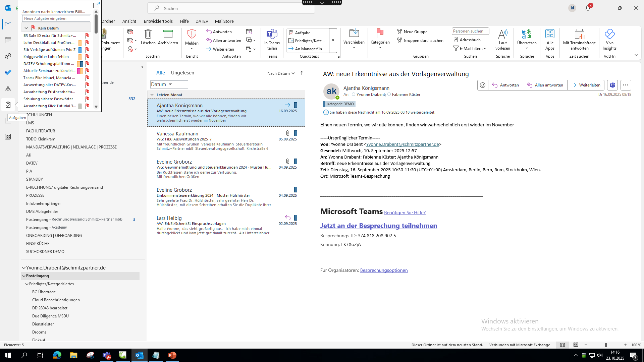
Task: Open the Verschieben move menu
Action: (x=354, y=39)
